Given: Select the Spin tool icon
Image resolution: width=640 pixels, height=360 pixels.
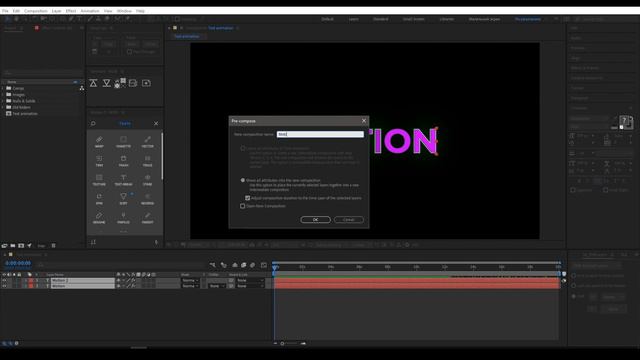Looking at the screenshot, I should point(99,199).
